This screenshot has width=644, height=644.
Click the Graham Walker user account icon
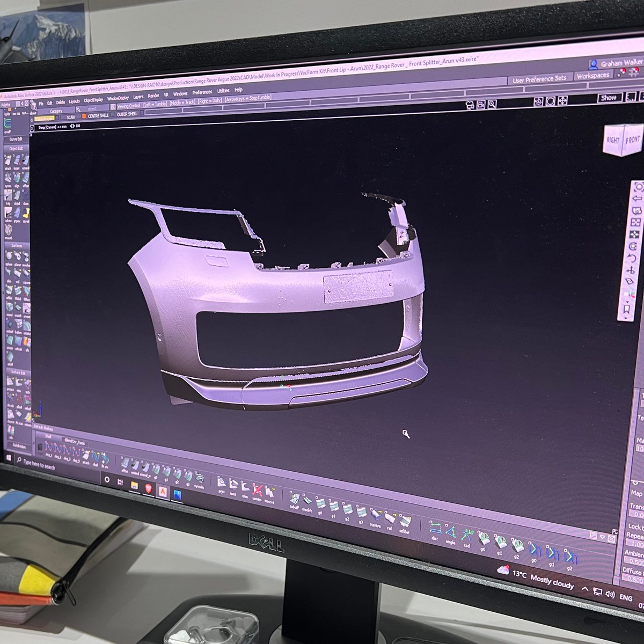point(593,65)
